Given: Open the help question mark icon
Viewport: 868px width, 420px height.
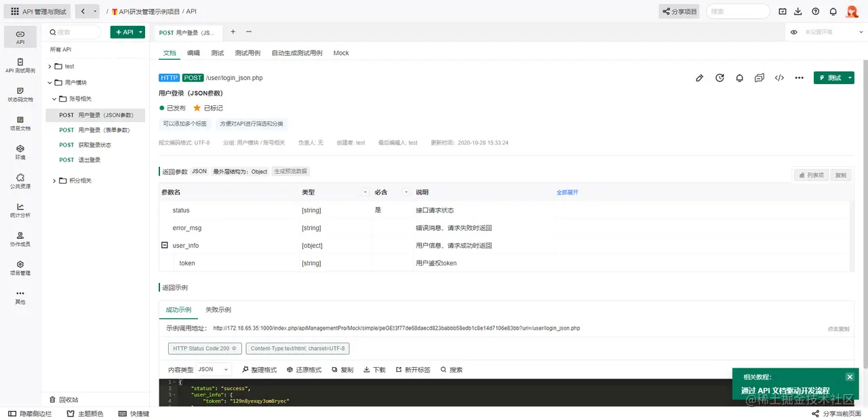Looking at the screenshot, I should coord(815,12).
